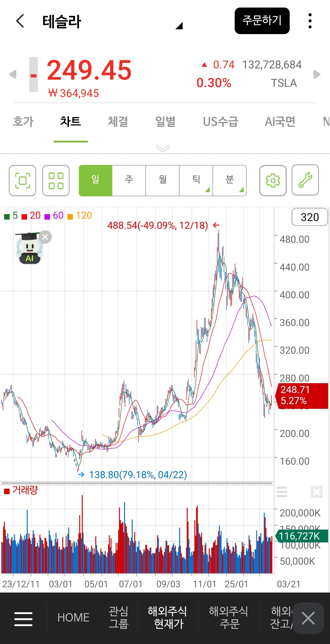Screen dimensions: 330x644
Task: Switch to the 호가 tab
Action: [23, 122]
